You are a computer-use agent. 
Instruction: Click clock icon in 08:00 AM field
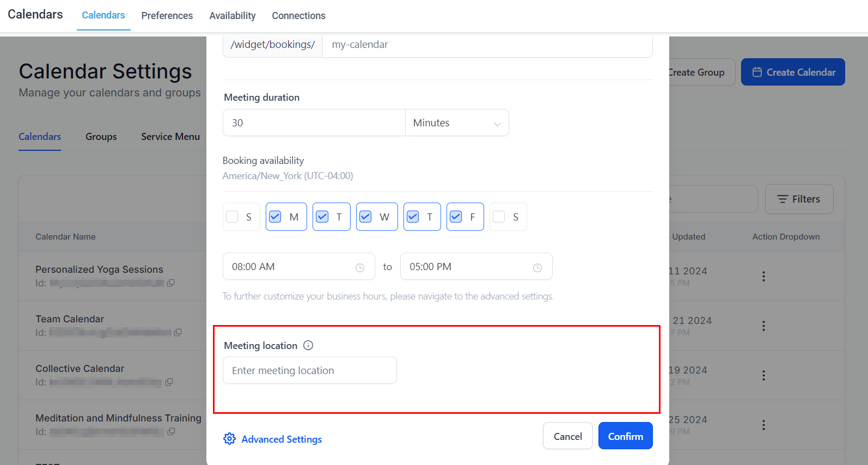point(360,267)
